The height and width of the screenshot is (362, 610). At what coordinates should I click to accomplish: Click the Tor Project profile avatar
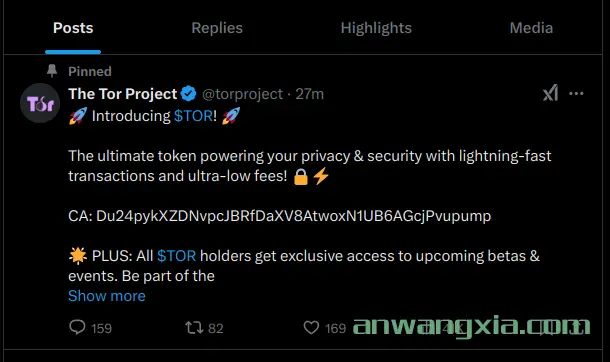pyautogui.click(x=40, y=103)
